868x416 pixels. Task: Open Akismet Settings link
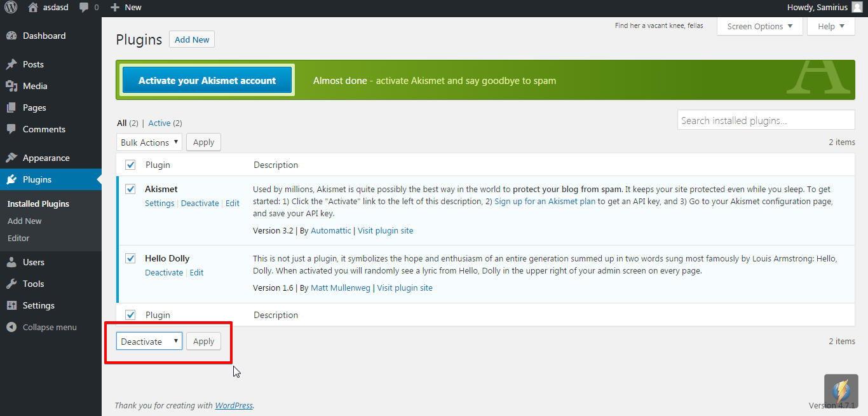click(x=159, y=204)
